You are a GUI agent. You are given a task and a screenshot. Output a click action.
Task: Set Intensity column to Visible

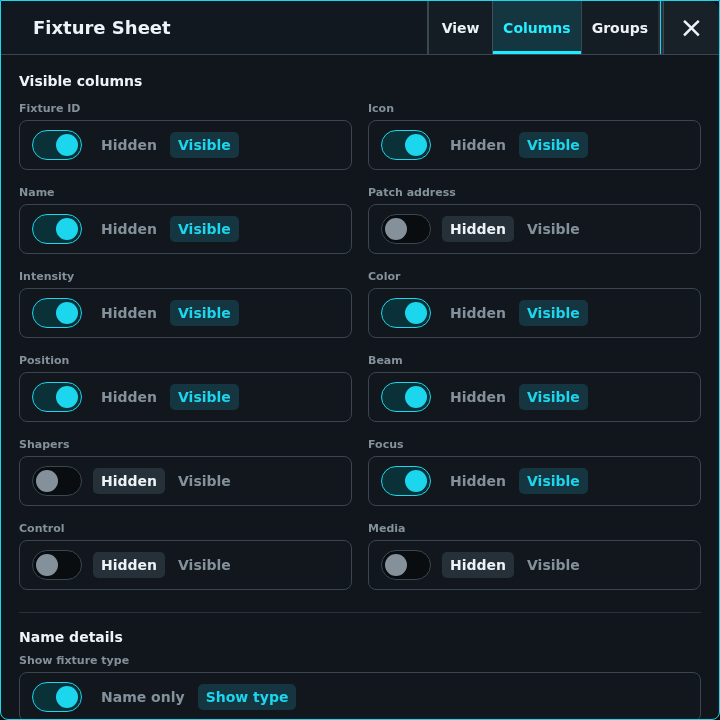coord(204,313)
